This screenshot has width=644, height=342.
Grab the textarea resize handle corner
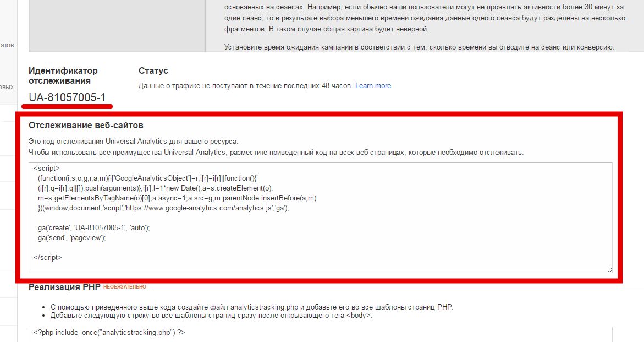[x=609, y=270]
